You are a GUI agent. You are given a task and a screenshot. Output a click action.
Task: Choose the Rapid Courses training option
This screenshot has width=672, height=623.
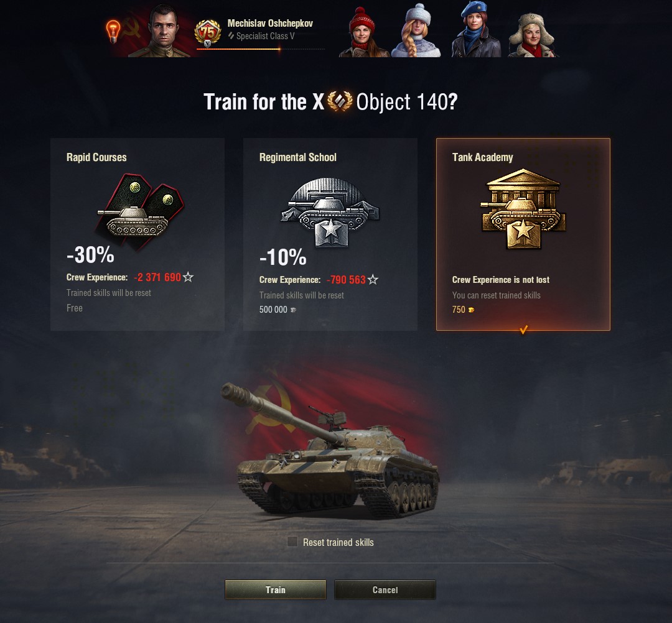(x=138, y=234)
